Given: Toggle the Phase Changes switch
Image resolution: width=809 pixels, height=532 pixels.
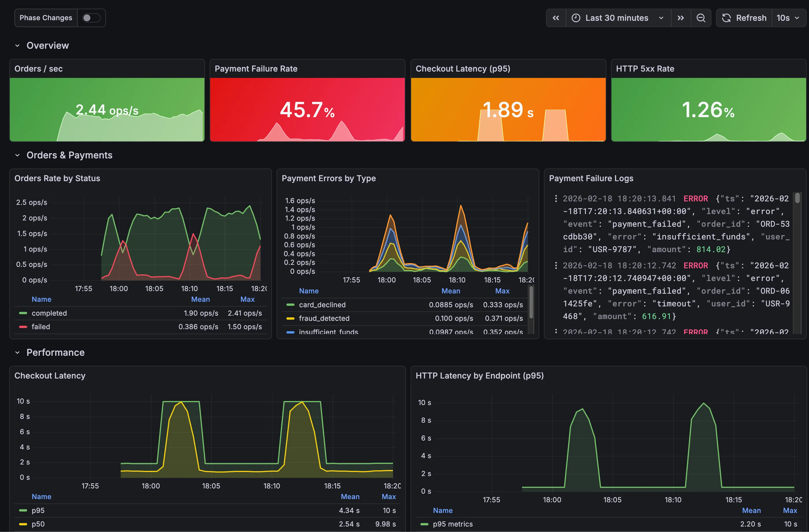Looking at the screenshot, I should [91, 18].
